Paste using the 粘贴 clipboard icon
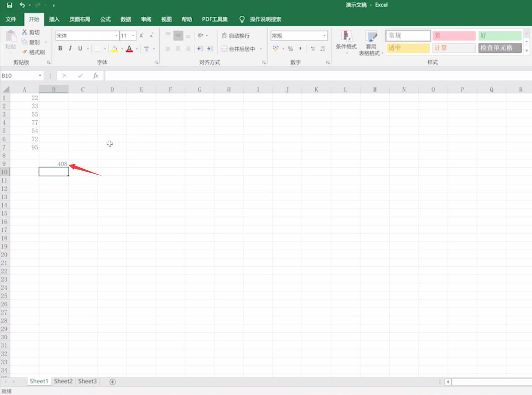This screenshot has width=532, height=395. (x=11, y=40)
